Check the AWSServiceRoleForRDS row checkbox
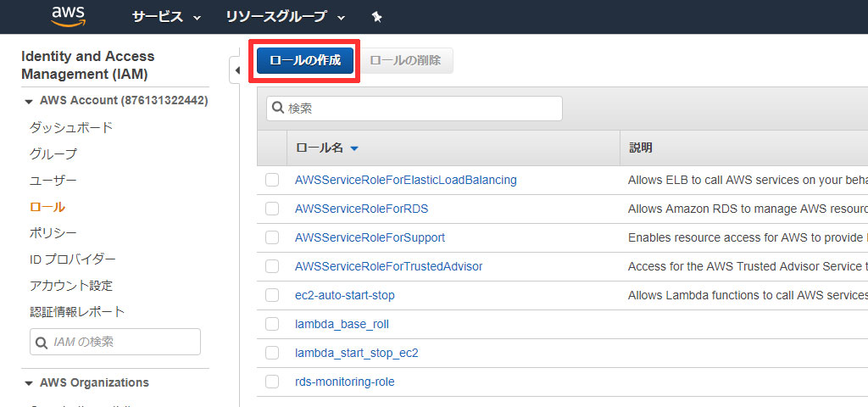Viewport: 868px width, 407px height. pyautogui.click(x=272, y=209)
